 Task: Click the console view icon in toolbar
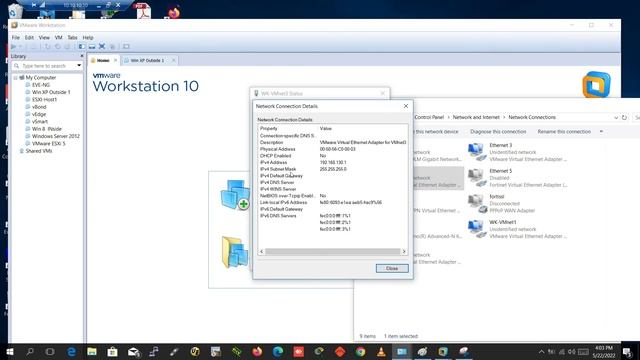126,47
